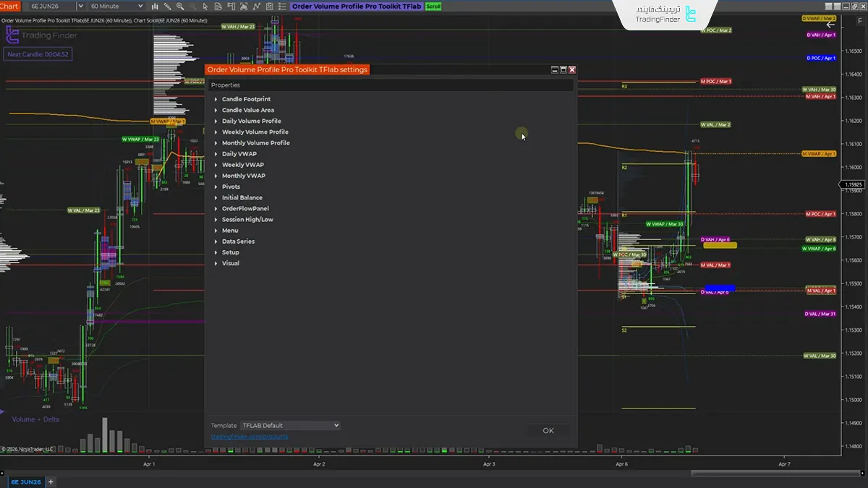The height and width of the screenshot is (488, 868).
Task: Add a new tab with plus button
Action: pos(51,481)
